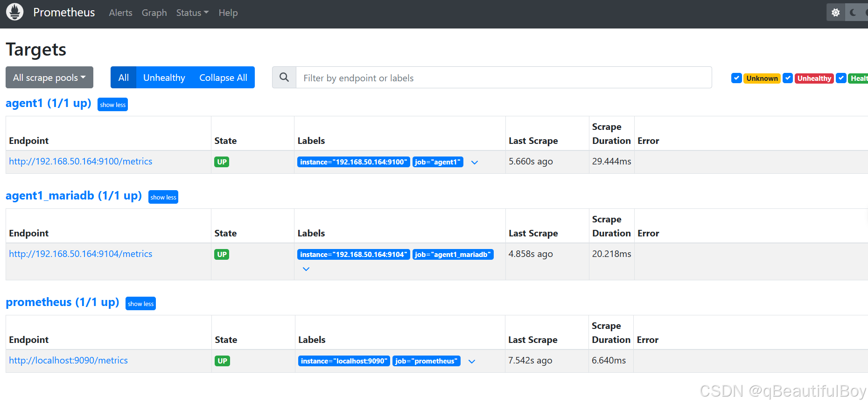Select the 6.640ms scrape duration value
The width and height of the screenshot is (868, 406).
tap(609, 360)
